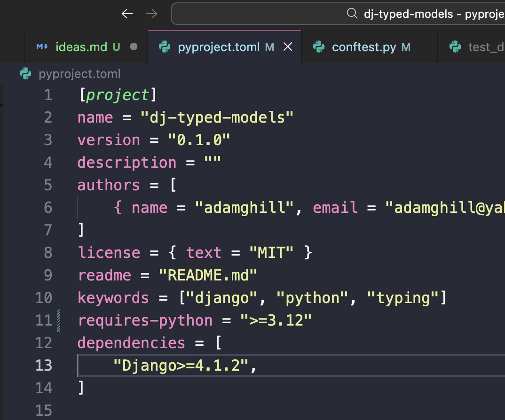
Task: Click the dj-typed-models command center search field
Action: tap(423, 14)
